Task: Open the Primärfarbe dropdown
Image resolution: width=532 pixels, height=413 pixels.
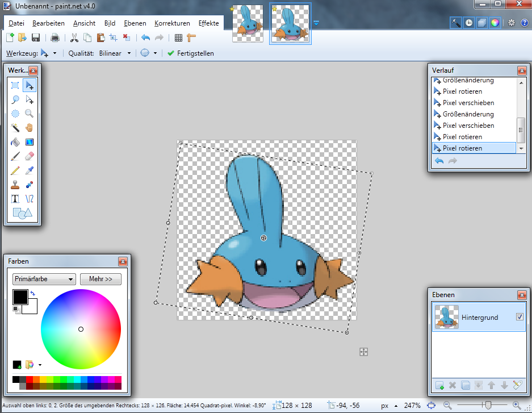Action: coord(44,279)
